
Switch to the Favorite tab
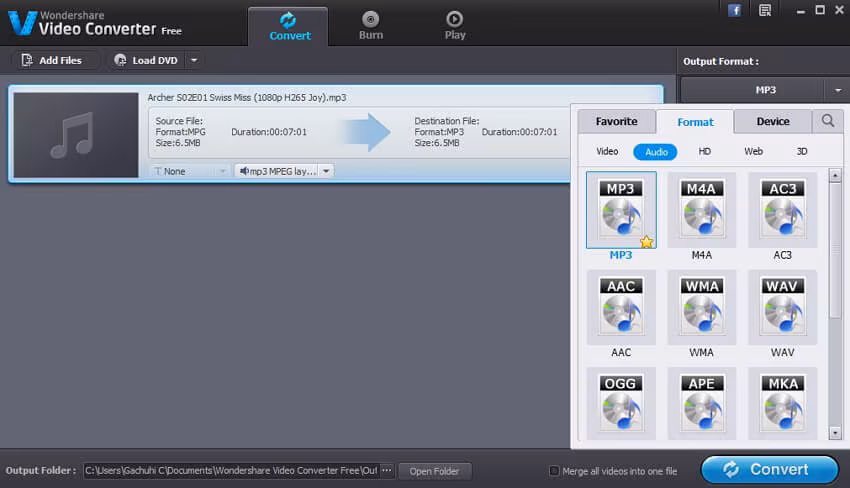(x=616, y=121)
